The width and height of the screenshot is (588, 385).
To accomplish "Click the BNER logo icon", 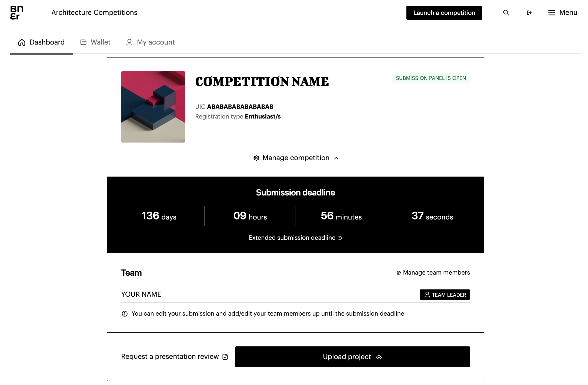I will (17, 13).
